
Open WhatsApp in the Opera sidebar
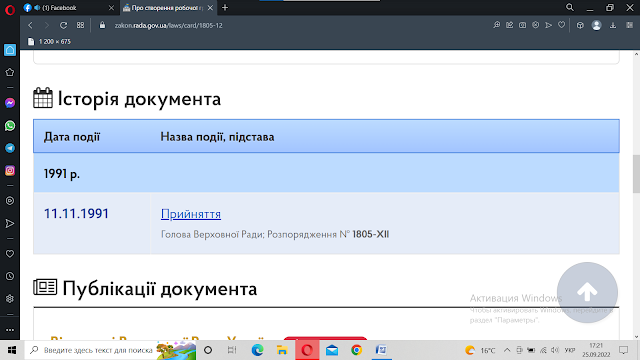coord(10,126)
